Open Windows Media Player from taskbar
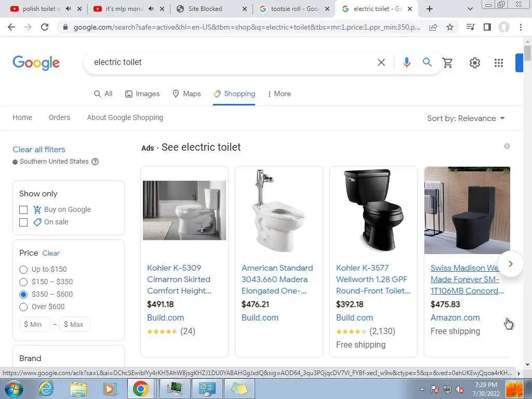 click(110, 389)
